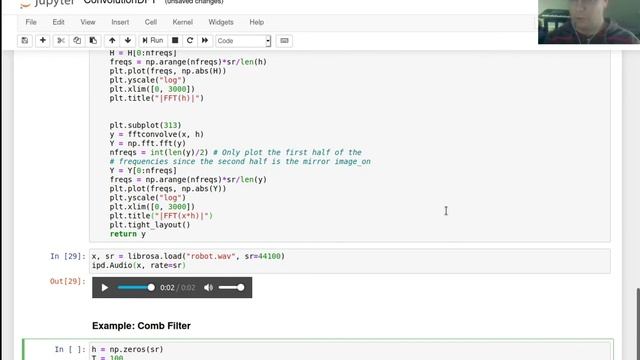This screenshot has height=360, width=640.
Task: Open the command palette keyboard icon
Action: point(284,41)
